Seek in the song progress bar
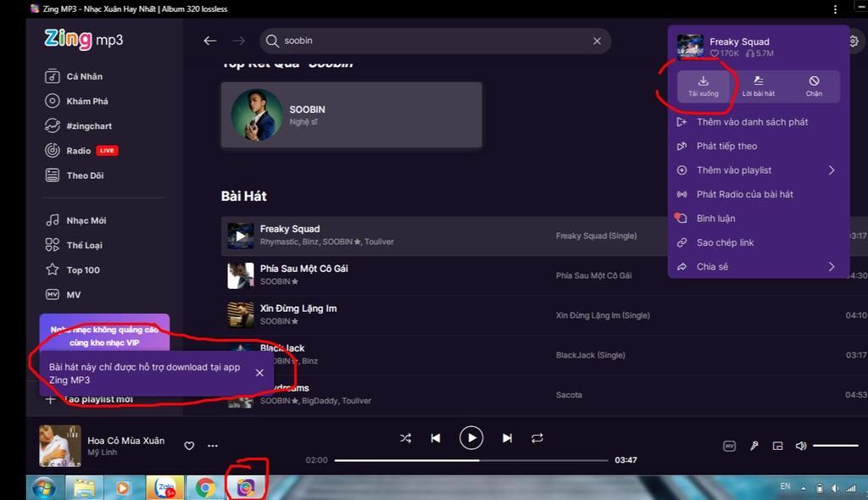This screenshot has width=868, height=500. pyautogui.click(x=471, y=460)
